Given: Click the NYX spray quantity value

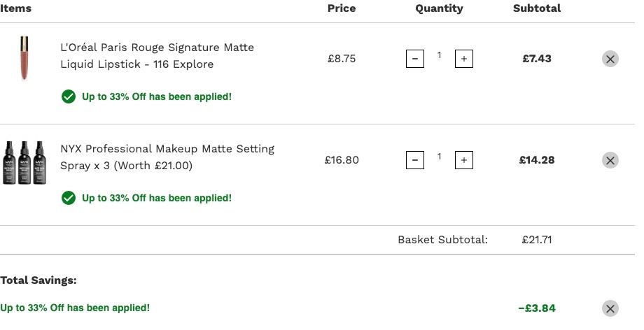Looking at the screenshot, I should 439,157.
